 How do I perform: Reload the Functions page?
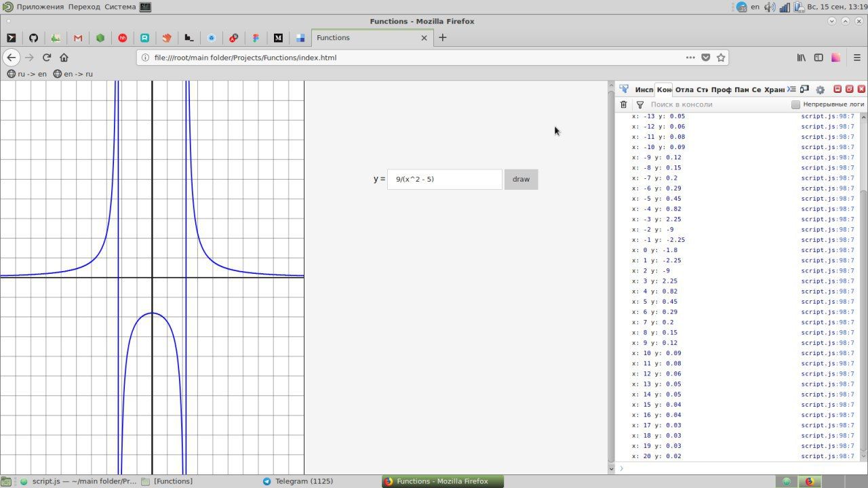(x=47, y=58)
